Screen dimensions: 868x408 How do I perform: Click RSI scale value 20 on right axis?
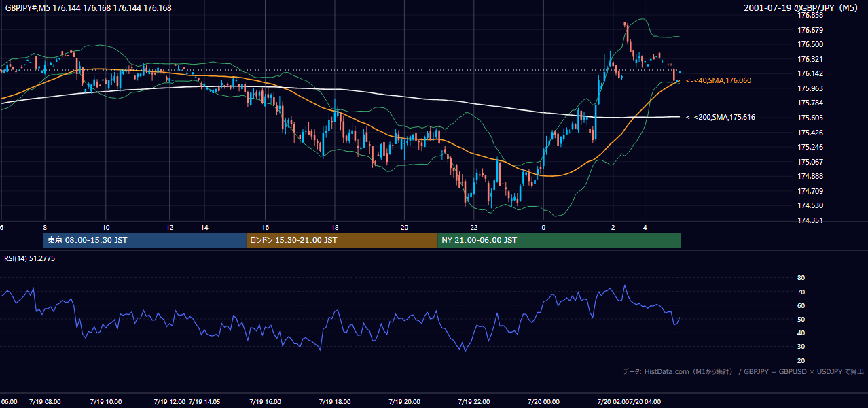click(x=801, y=360)
